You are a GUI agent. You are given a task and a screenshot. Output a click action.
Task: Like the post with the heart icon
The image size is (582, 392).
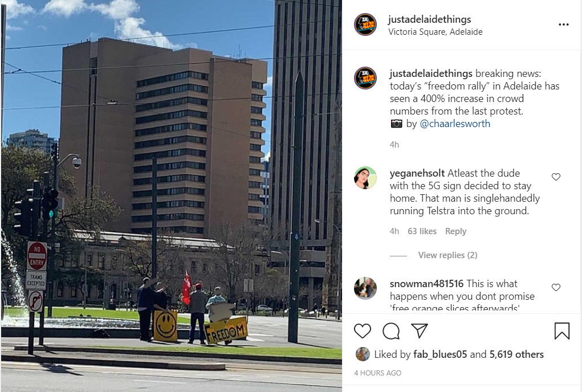[x=363, y=330]
